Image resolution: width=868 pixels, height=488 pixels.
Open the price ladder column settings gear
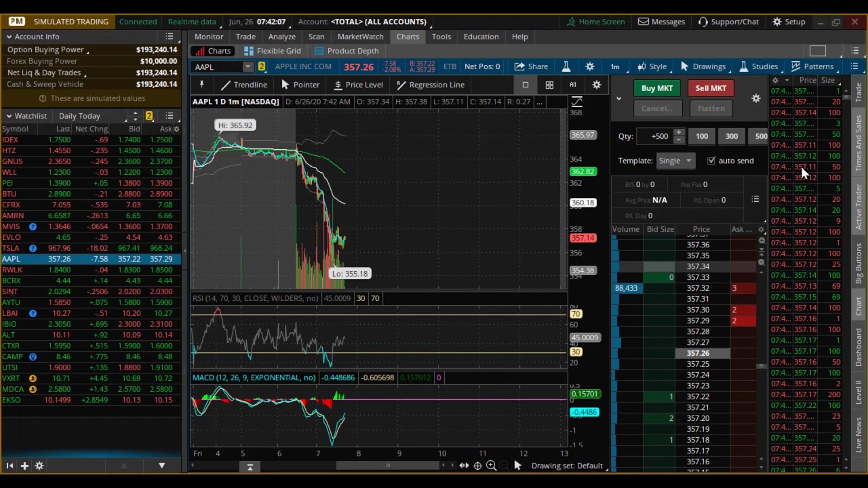click(762, 230)
